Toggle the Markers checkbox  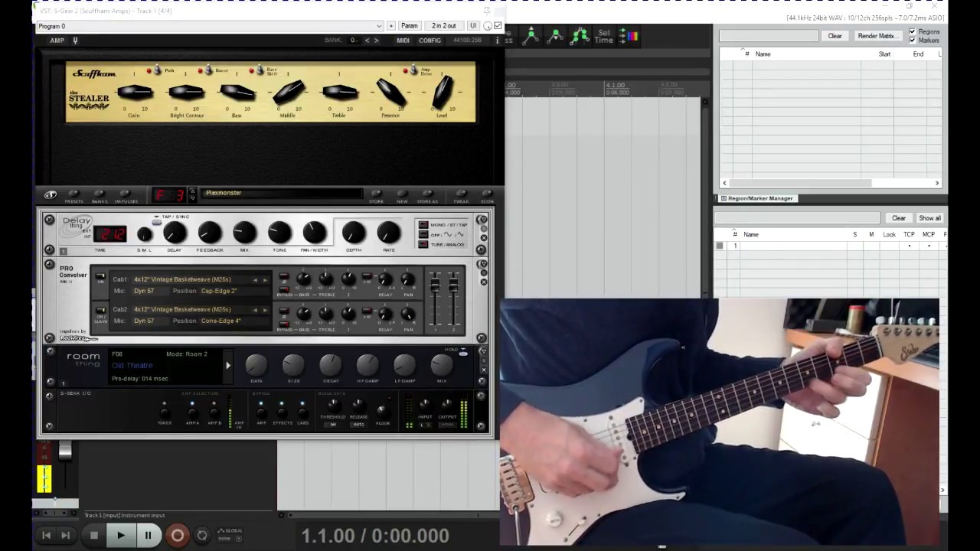point(912,41)
